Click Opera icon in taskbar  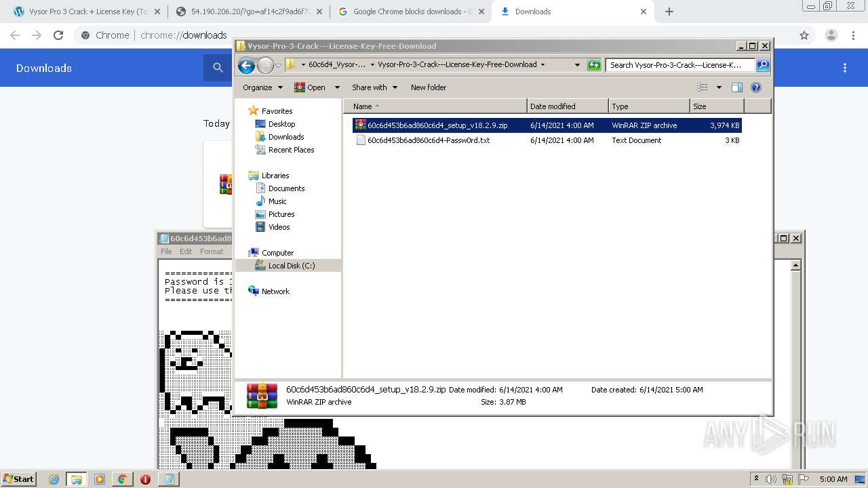(145, 479)
